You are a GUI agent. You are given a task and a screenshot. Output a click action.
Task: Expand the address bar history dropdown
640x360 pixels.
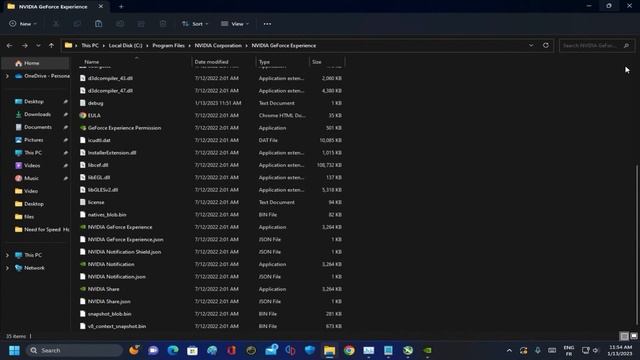tap(531, 45)
